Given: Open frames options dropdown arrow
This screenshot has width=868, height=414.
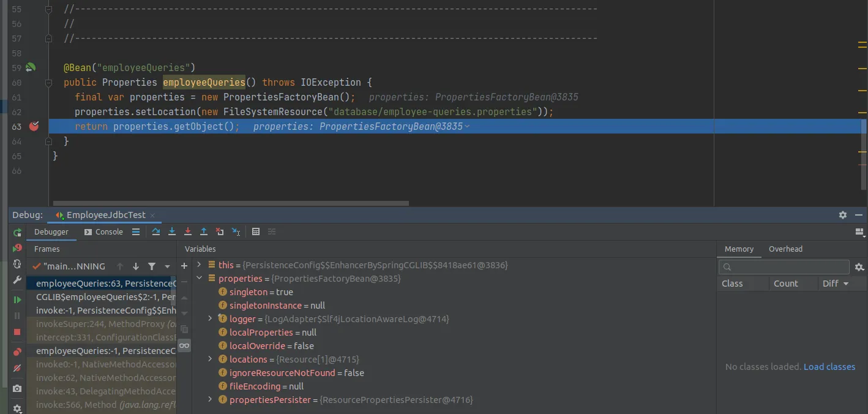Looking at the screenshot, I should pos(167,266).
